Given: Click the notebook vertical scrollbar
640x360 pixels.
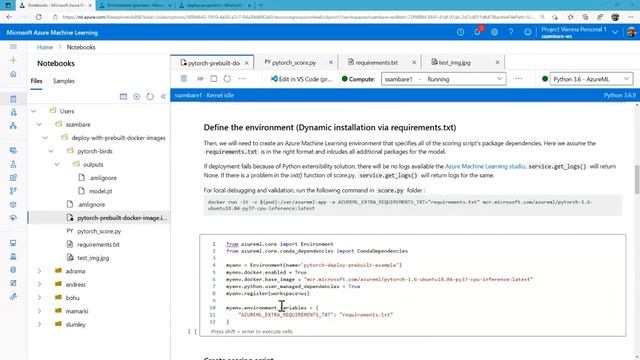Looking at the screenshot, I should click(x=637, y=180).
